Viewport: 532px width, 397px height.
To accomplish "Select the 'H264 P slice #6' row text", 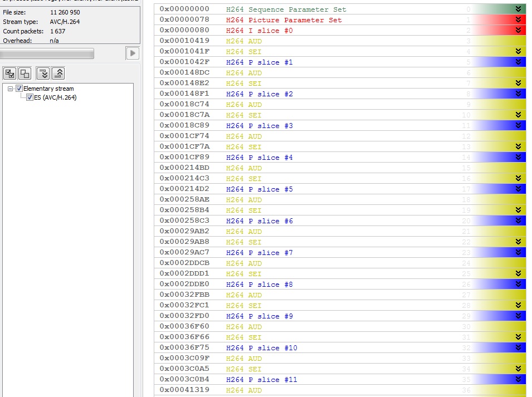I will [259, 221].
